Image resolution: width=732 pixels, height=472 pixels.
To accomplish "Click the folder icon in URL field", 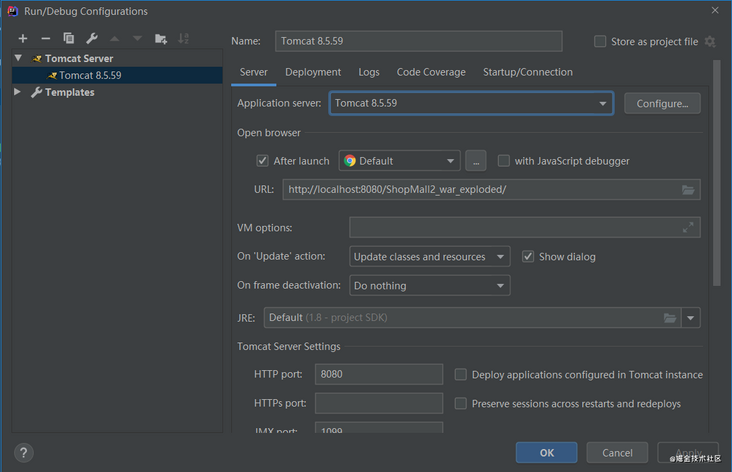I will coord(688,190).
